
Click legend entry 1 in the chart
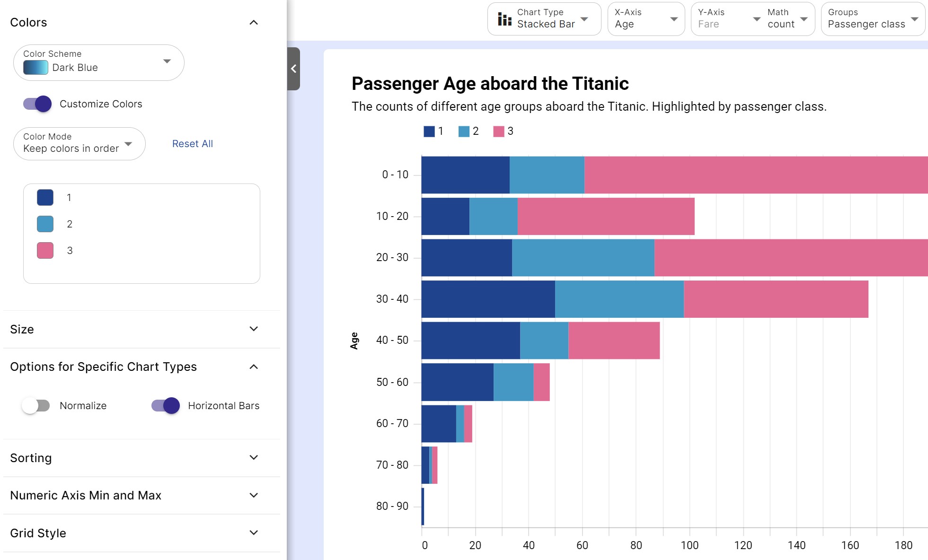coord(433,131)
